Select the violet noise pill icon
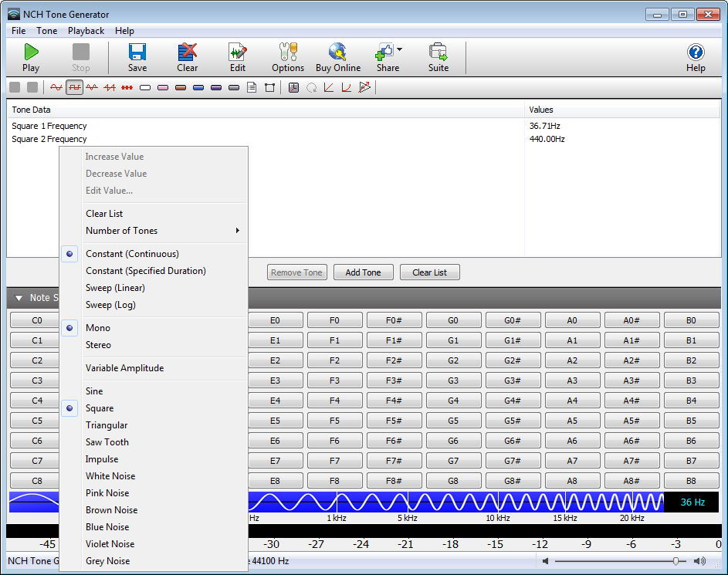The image size is (728, 575). (x=216, y=87)
